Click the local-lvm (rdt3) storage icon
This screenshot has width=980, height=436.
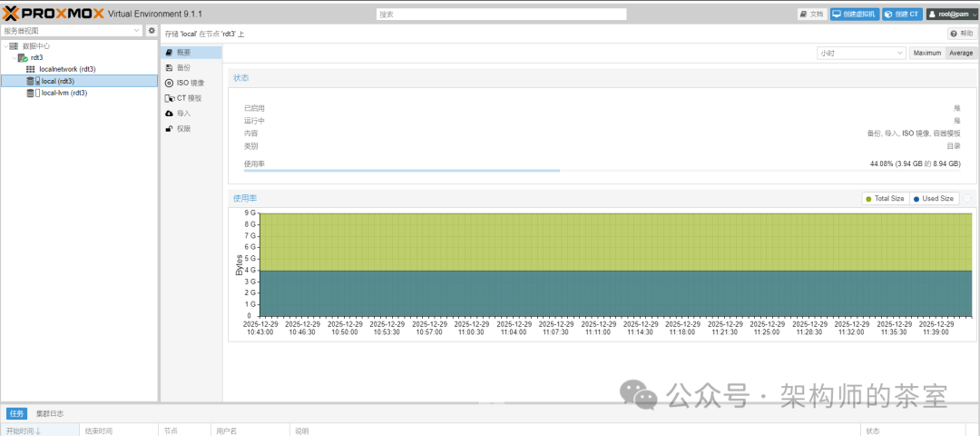click(x=33, y=94)
